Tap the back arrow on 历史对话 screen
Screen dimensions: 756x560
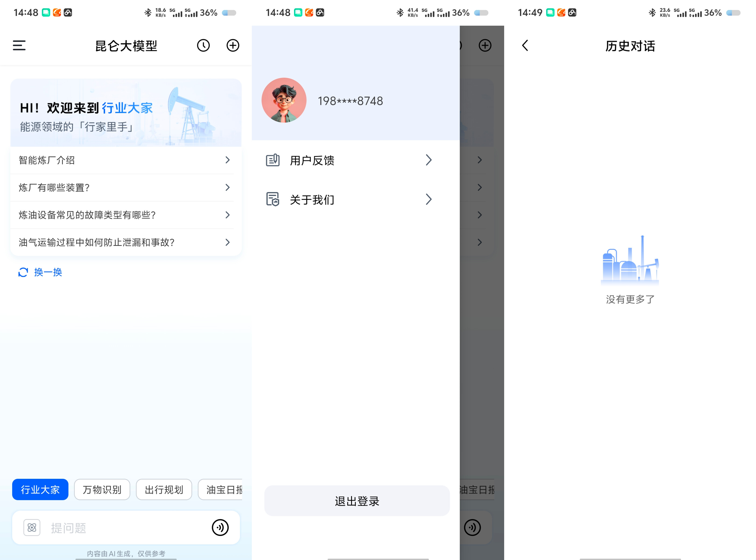click(x=524, y=45)
